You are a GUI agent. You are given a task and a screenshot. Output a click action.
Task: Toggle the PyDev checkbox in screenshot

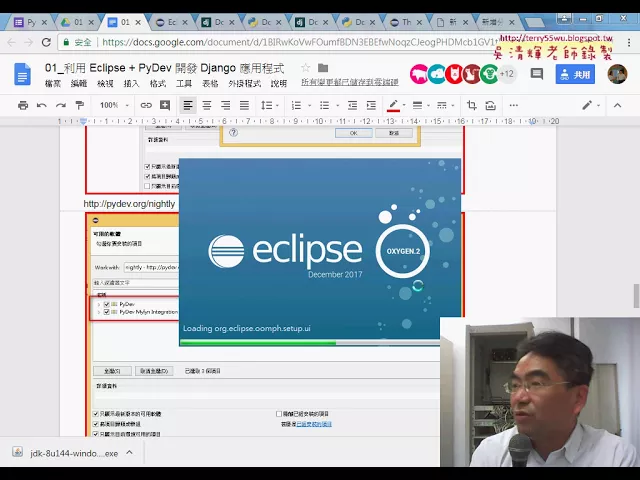click(107, 304)
